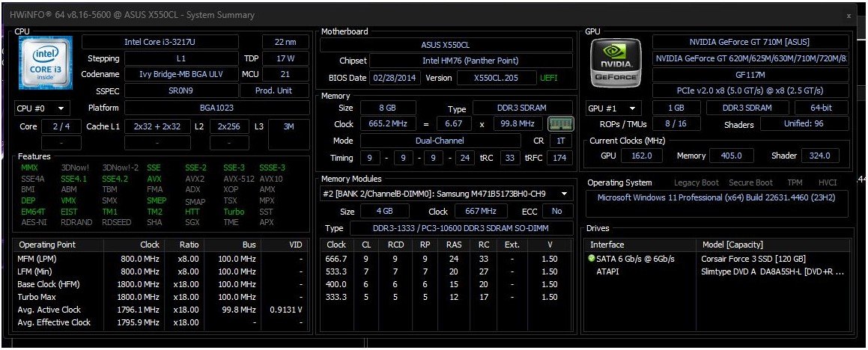868x350 pixels.
Task: Click the BGA1023 platform value
Action: pos(216,108)
